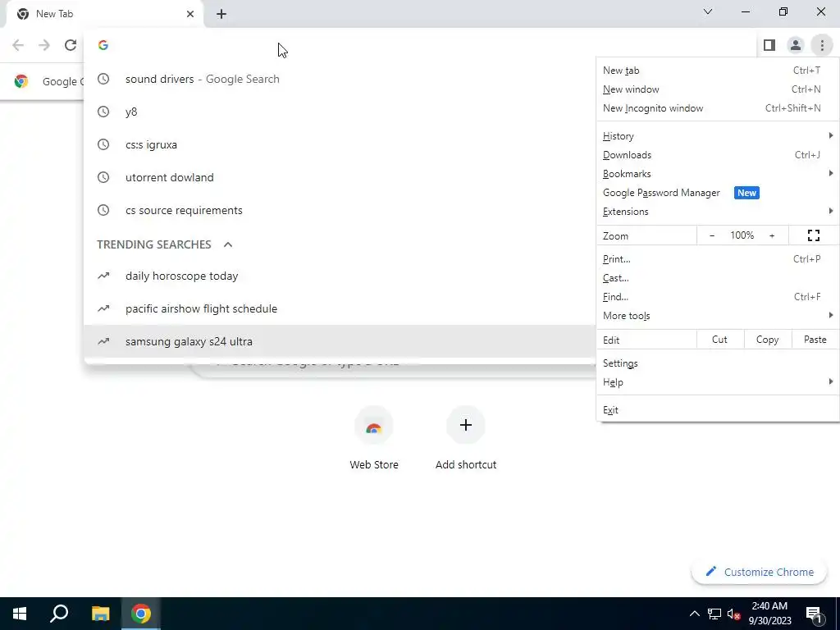This screenshot has width=840, height=630.
Task: Select daily horoscope today trending search
Action: coord(340,276)
